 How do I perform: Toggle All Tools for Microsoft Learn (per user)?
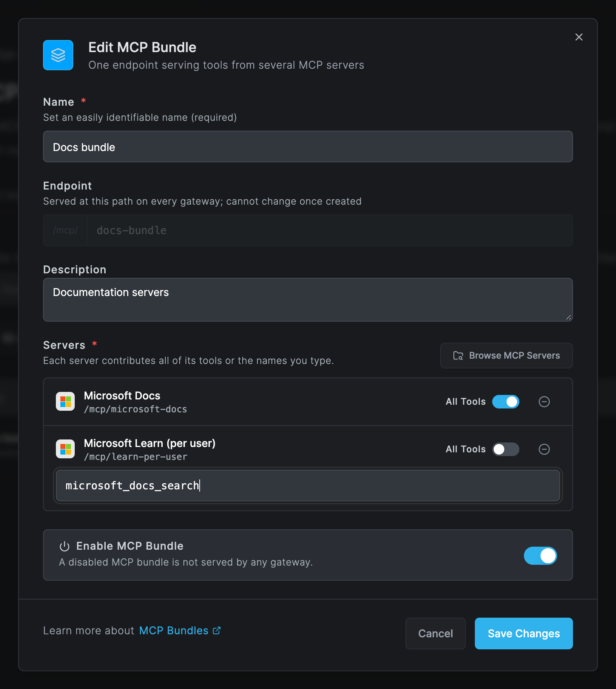click(x=505, y=449)
